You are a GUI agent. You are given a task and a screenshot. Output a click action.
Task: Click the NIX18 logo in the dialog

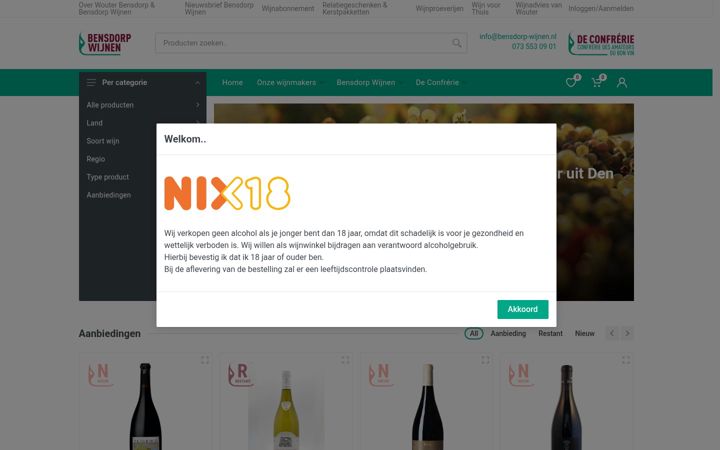(x=227, y=193)
